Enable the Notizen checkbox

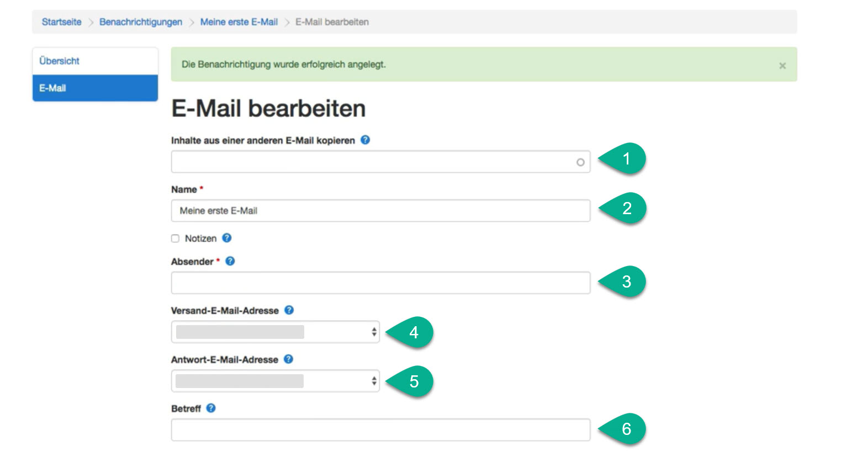point(175,238)
